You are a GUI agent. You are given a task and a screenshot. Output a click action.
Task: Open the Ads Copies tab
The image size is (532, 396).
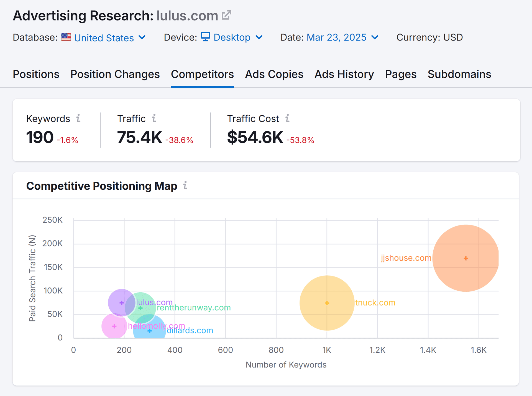point(274,74)
